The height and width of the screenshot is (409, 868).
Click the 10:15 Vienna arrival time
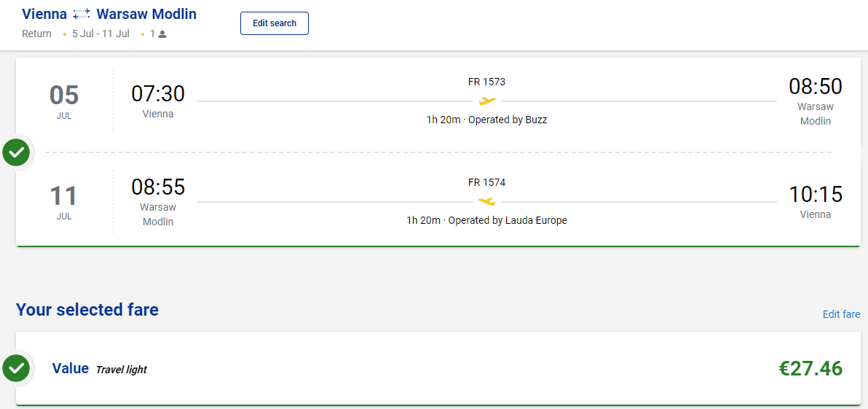click(x=816, y=195)
